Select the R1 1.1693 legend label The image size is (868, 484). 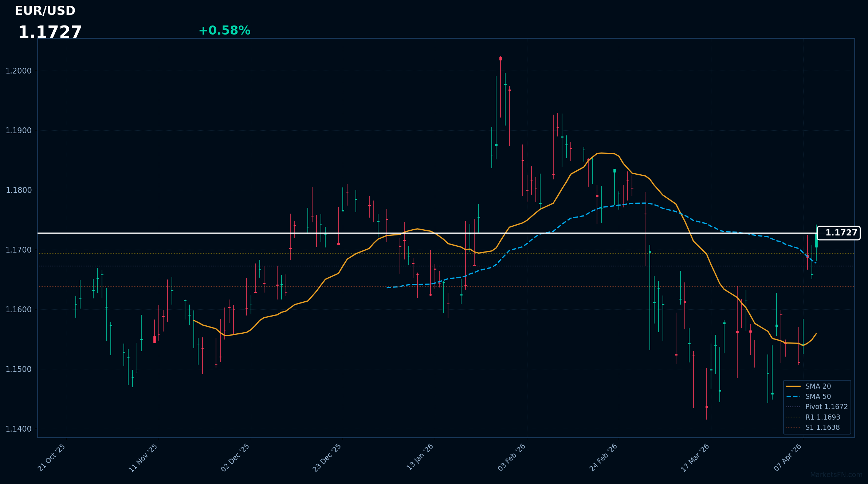pyautogui.click(x=823, y=417)
